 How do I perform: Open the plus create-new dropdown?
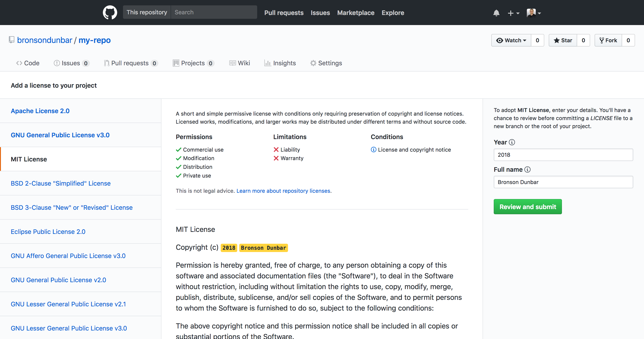[513, 13]
